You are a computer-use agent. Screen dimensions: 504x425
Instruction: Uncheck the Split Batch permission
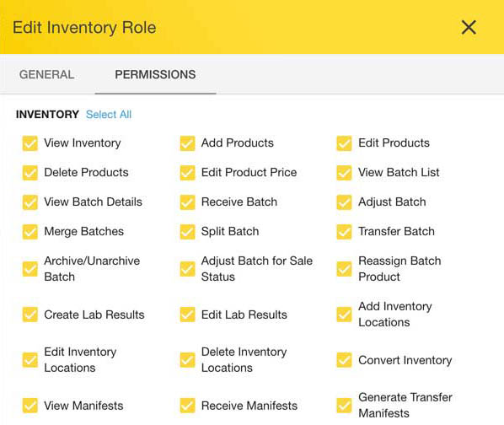pos(187,232)
